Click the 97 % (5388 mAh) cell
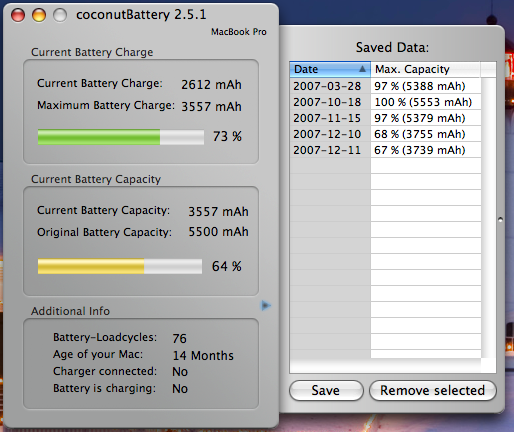This screenshot has width=514, height=432. (426, 86)
